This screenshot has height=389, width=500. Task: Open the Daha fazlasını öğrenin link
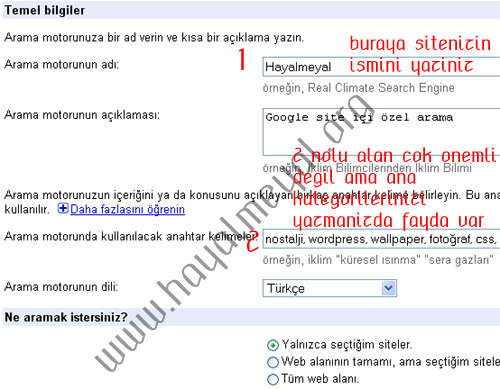[x=127, y=209]
